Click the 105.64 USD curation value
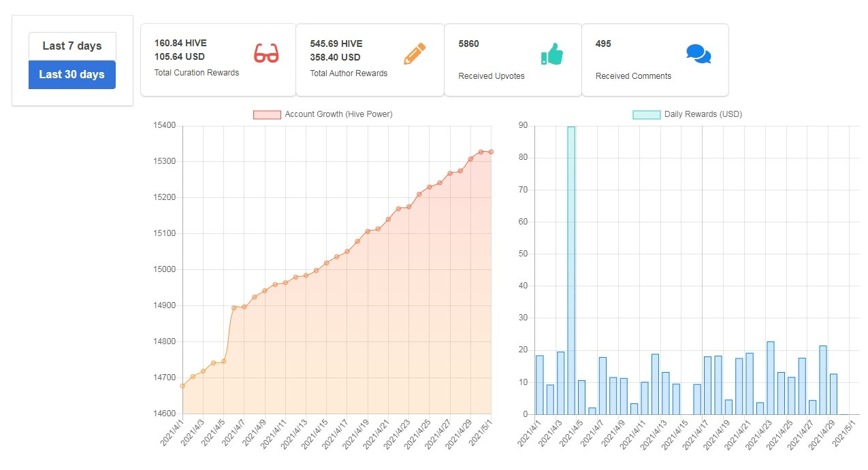 [180, 56]
